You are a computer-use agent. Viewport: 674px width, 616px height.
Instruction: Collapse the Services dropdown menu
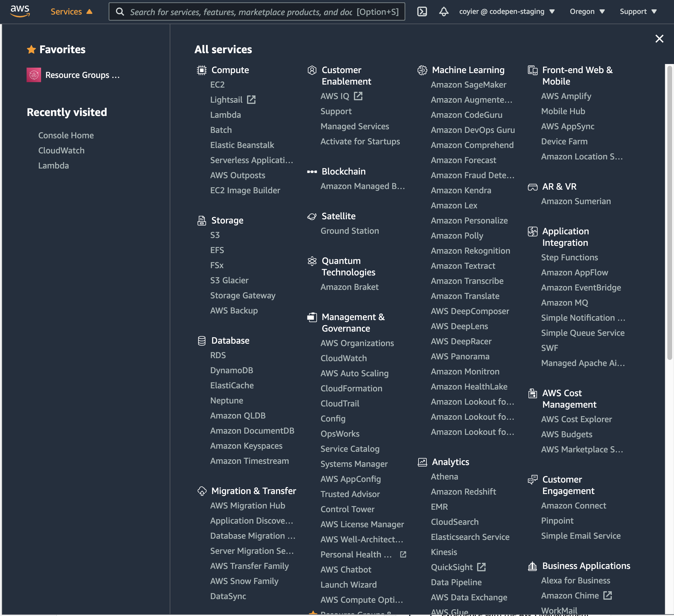[71, 12]
